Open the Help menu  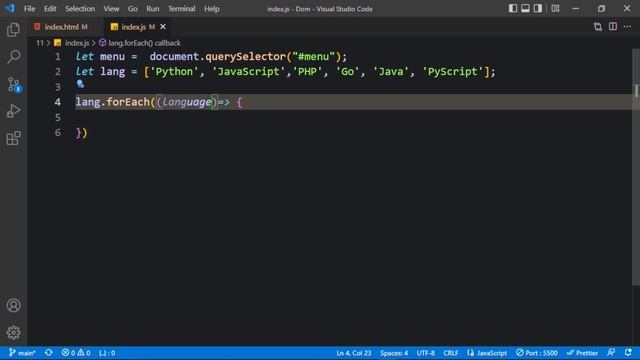(x=211, y=9)
